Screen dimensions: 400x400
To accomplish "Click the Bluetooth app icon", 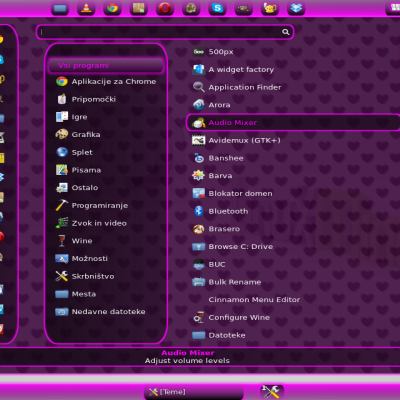I will click(199, 211).
